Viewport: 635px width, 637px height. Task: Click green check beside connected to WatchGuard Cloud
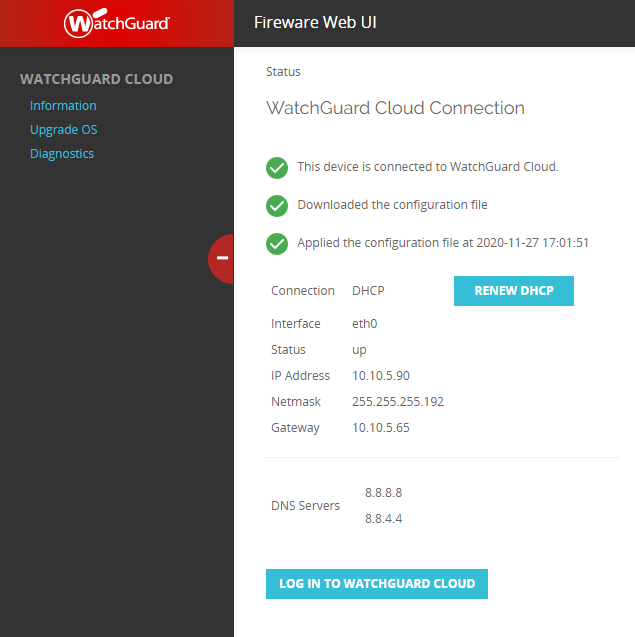point(277,168)
